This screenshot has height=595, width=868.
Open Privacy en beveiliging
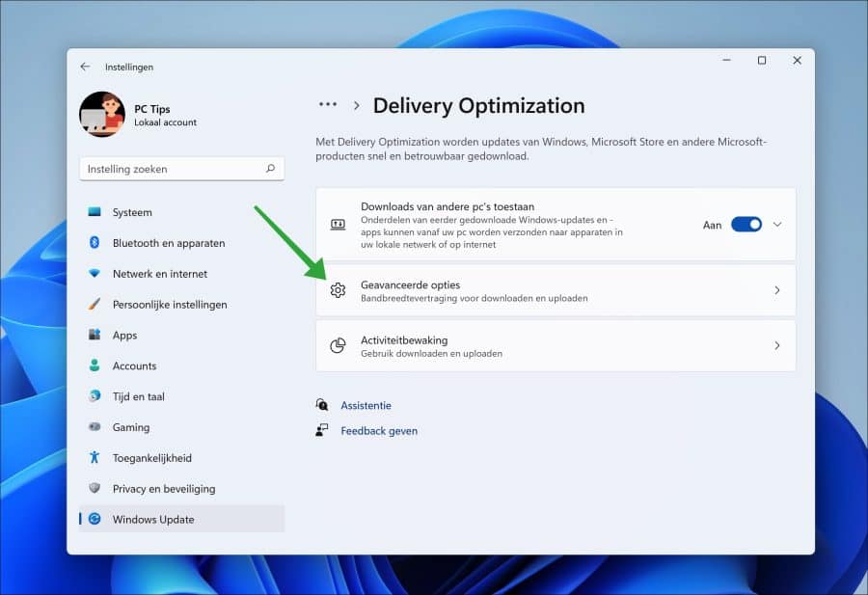(181, 488)
